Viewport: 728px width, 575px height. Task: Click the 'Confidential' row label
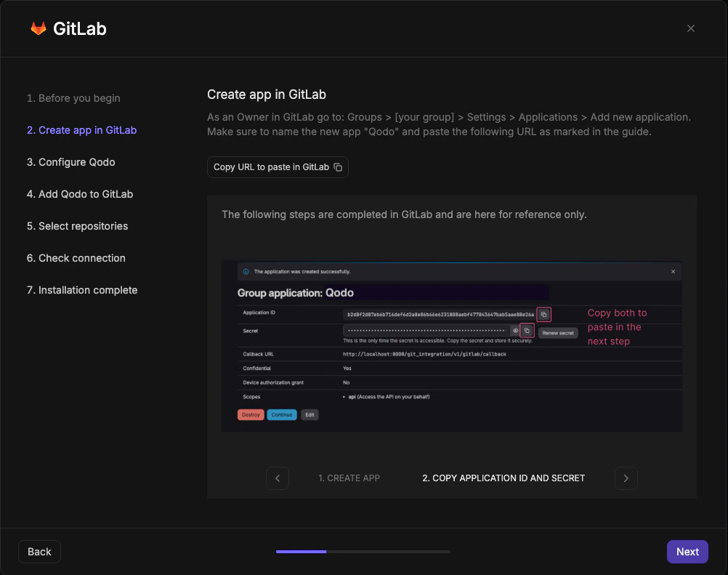(x=256, y=369)
